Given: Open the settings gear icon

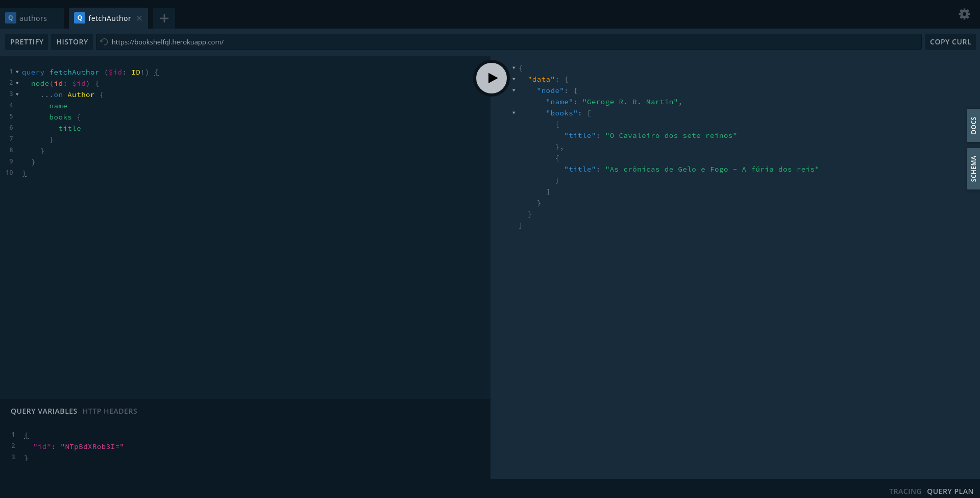Looking at the screenshot, I should [x=964, y=14].
